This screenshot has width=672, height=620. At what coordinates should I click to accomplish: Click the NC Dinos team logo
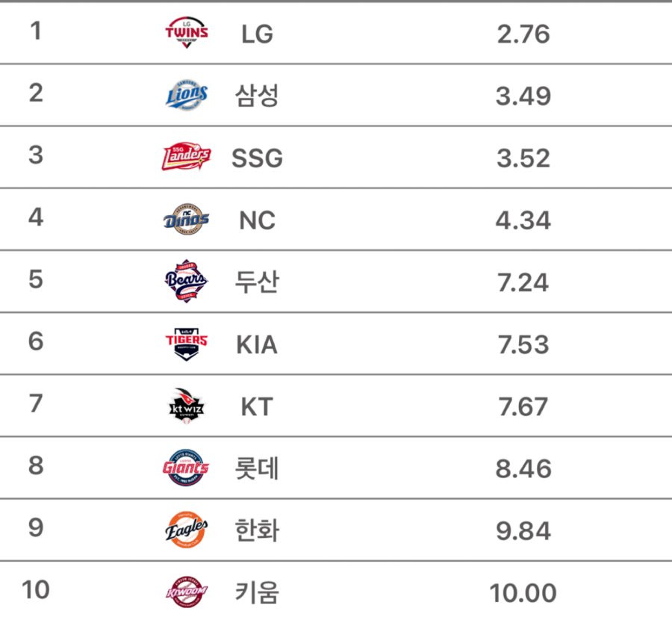187,219
